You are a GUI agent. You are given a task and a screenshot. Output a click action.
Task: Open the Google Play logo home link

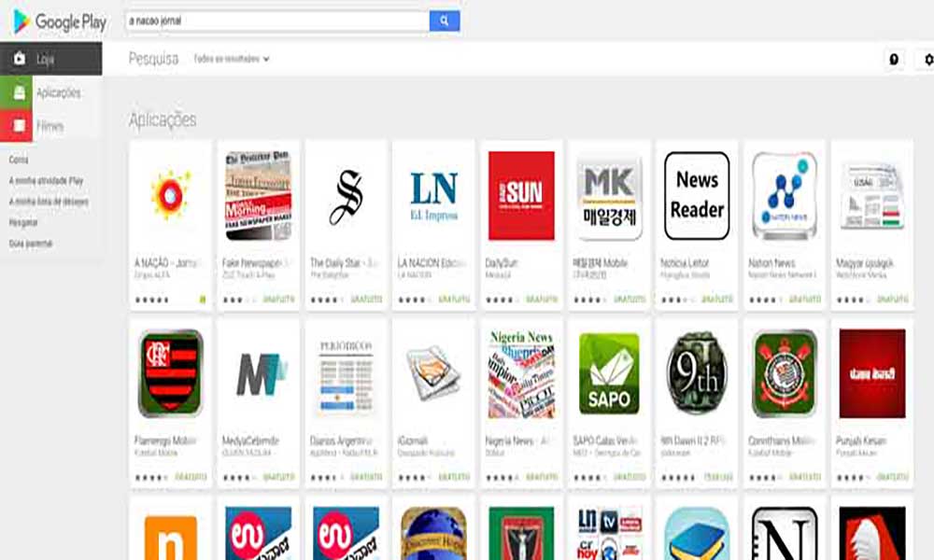coord(59,22)
